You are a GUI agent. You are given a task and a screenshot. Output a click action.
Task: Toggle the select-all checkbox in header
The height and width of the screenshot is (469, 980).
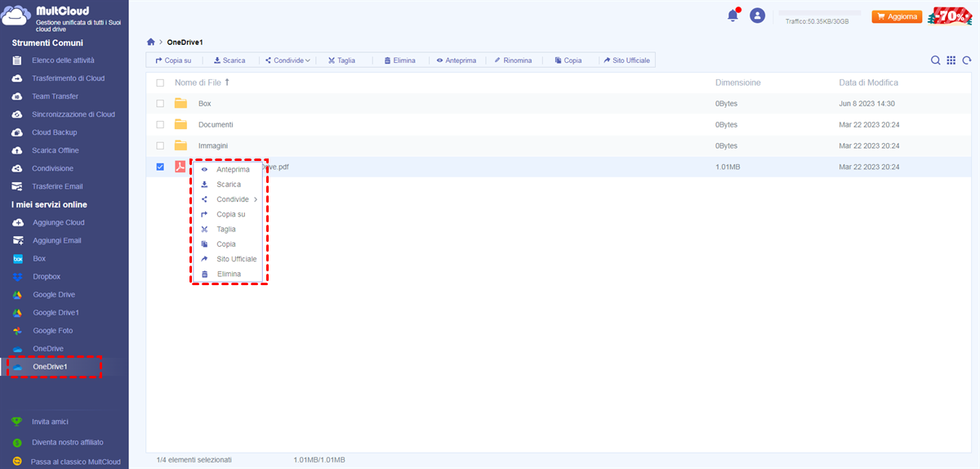[x=160, y=83]
